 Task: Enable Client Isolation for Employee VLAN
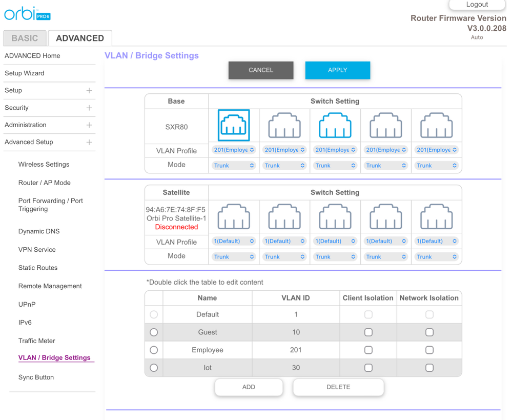[x=368, y=350]
